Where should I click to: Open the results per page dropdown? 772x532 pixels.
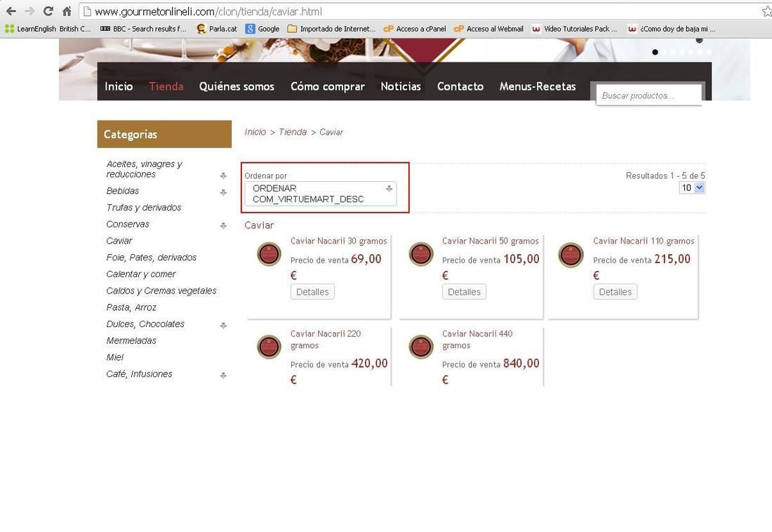point(692,187)
